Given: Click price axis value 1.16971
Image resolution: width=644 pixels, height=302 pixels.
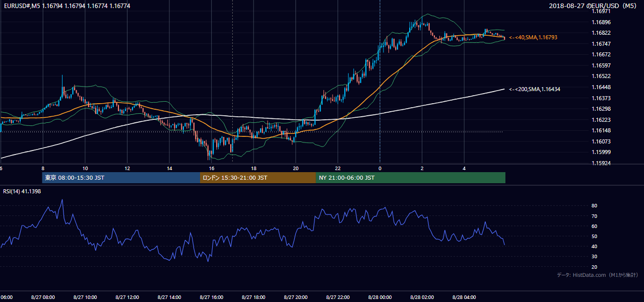Looking at the screenshot, I should 602,11.
